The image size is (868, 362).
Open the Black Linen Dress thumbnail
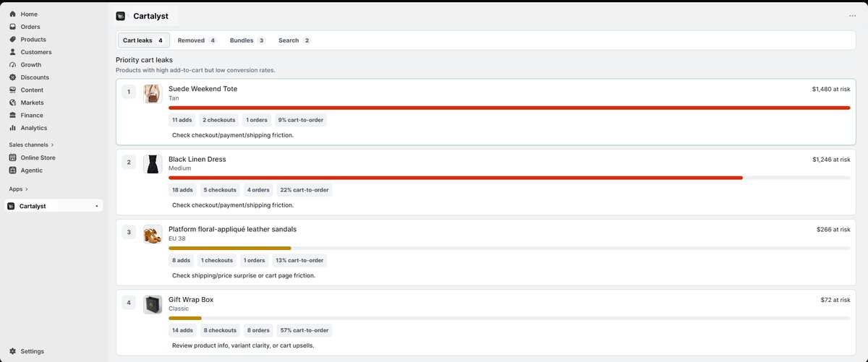click(153, 163)
